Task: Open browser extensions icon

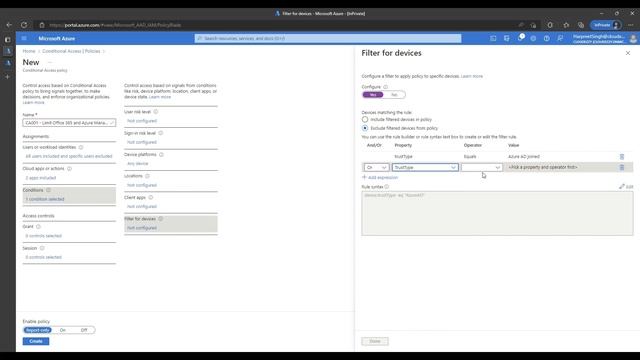Action: tap(550, 25)
